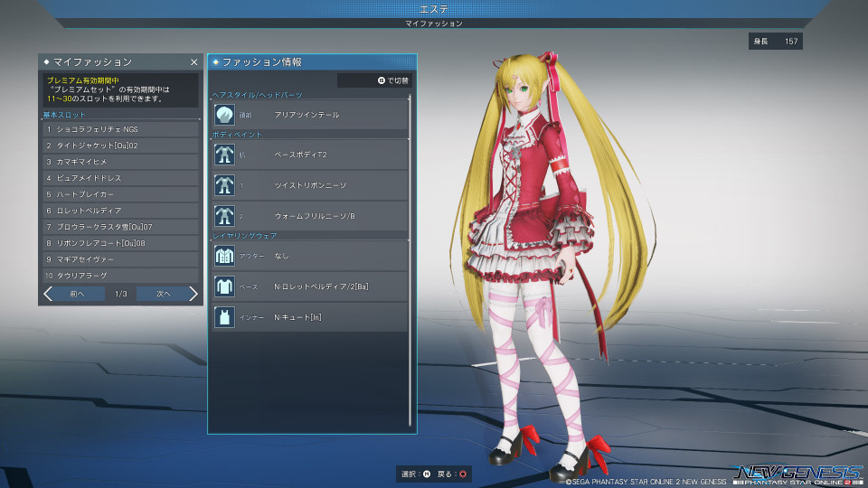868x488 pixels.
Task: Select slot 9 マギアセイヴァー
Action: (120, 259)
